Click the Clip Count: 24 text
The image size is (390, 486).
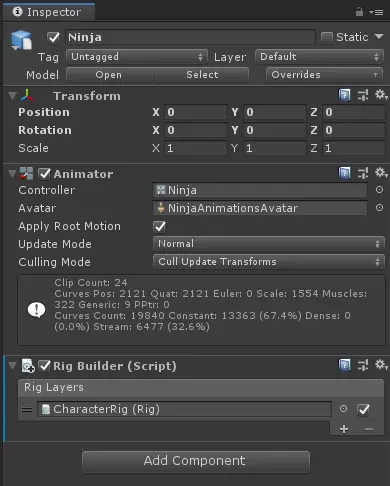(x=91, y=283)
